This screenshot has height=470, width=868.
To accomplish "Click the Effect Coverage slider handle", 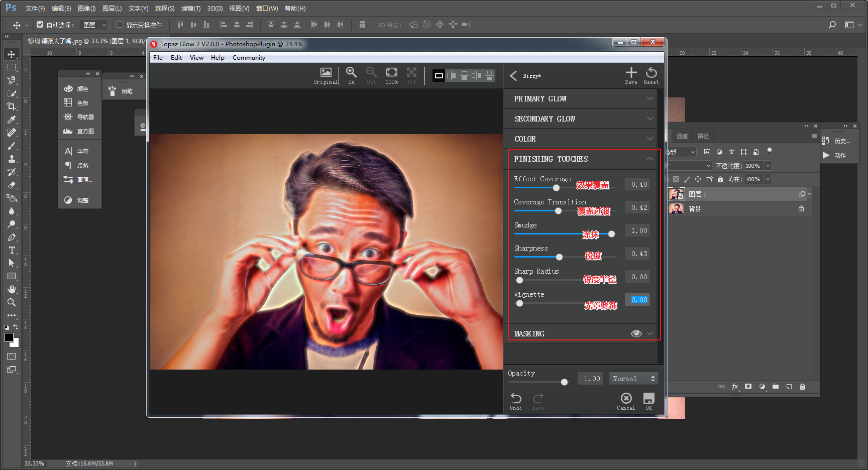I will [x=556, y=188].
